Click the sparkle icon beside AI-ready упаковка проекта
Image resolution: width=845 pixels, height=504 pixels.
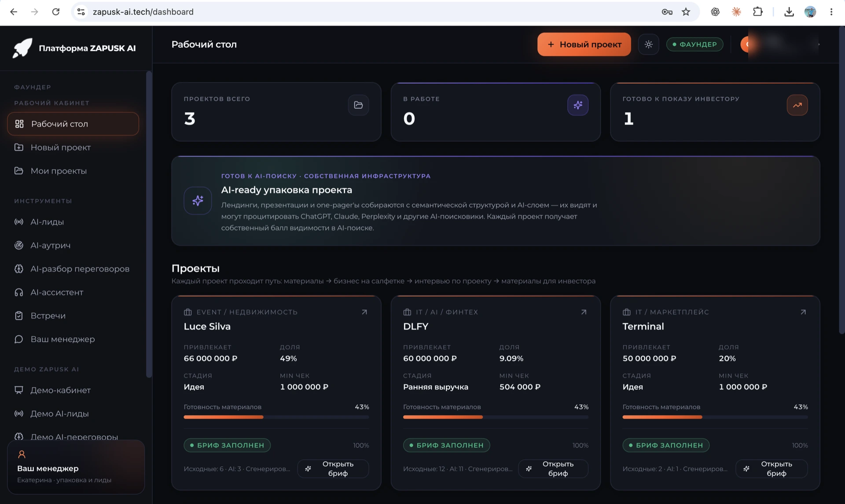pyautogui.click(x=198, y=201)
